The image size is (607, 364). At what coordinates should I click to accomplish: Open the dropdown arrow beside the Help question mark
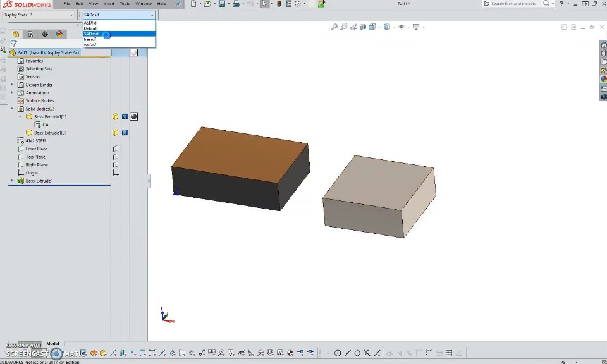pyautogui.click(x=568, y=4)
